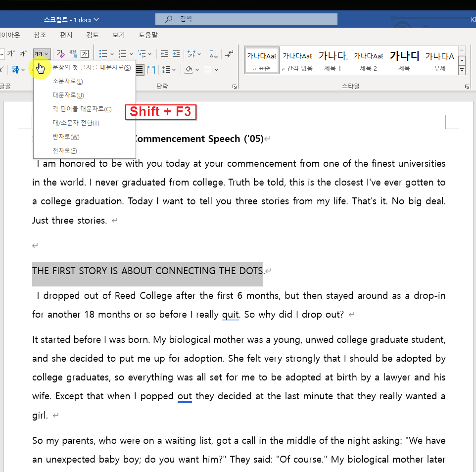Open the 참조 references tab
This screenshot has width=476, height=472.
[40, 35]
